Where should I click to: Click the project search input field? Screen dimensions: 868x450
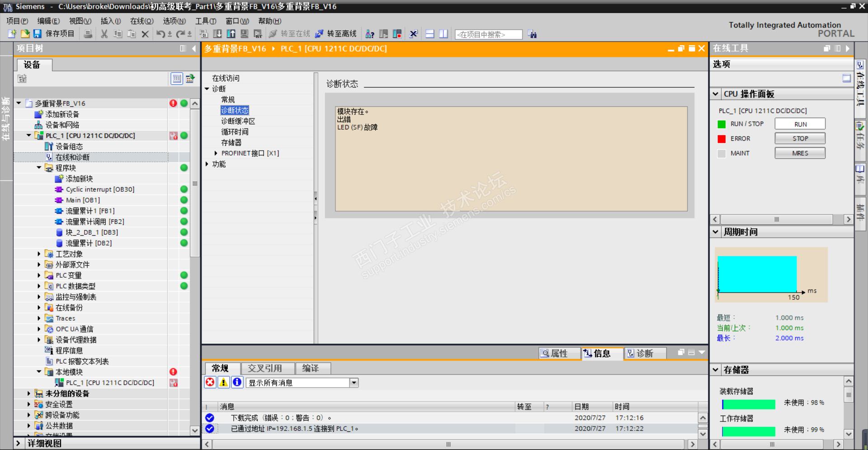(x=489, y=34)
